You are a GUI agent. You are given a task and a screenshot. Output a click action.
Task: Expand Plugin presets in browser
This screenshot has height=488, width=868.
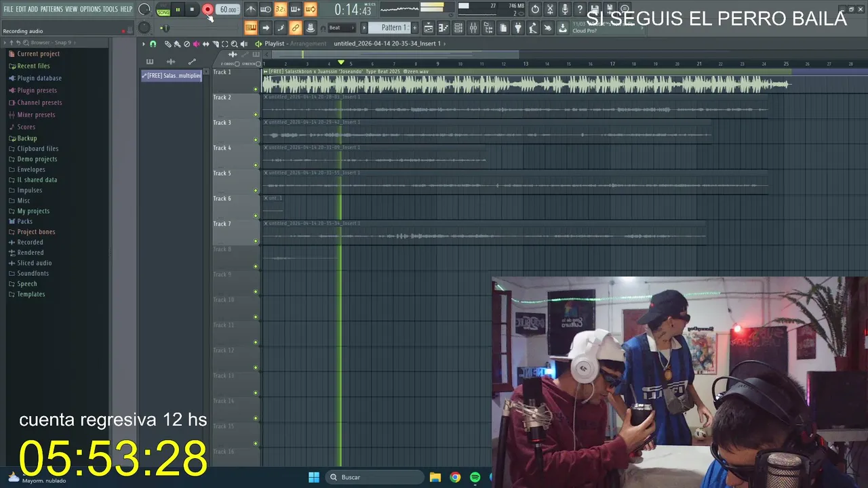pyautogui.click(x=33, y=90)
